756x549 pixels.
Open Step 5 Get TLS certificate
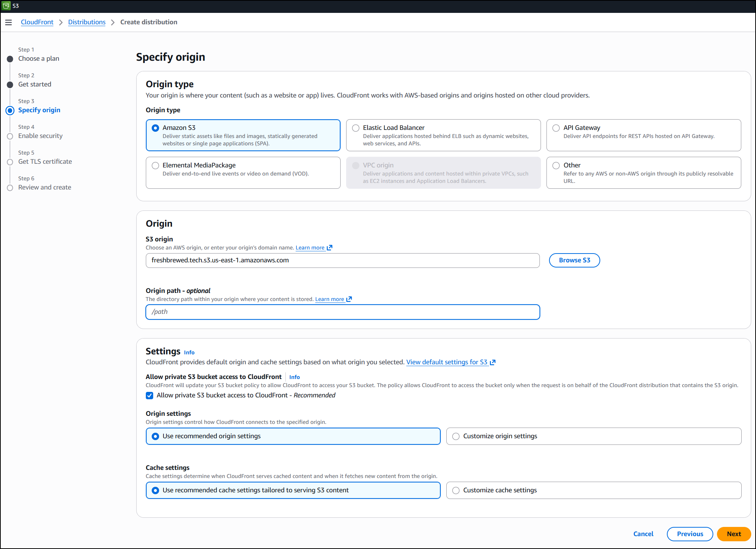tap(45, 162)
